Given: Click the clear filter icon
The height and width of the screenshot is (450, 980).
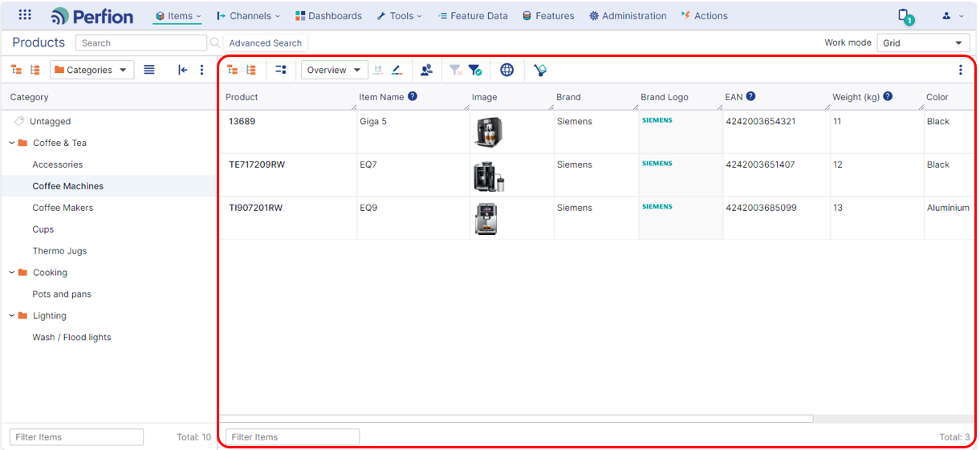Looking at the screenshot, I should [455, 70].
